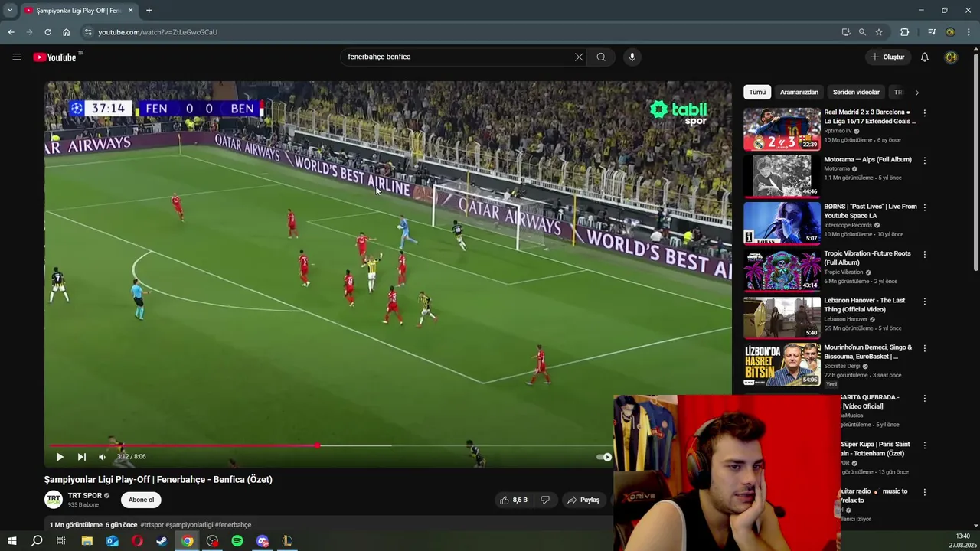Open Mourinho'nun Demeci video thumbnail
Viewport: 980px width, 551px height.
click(x=782, y=364)
